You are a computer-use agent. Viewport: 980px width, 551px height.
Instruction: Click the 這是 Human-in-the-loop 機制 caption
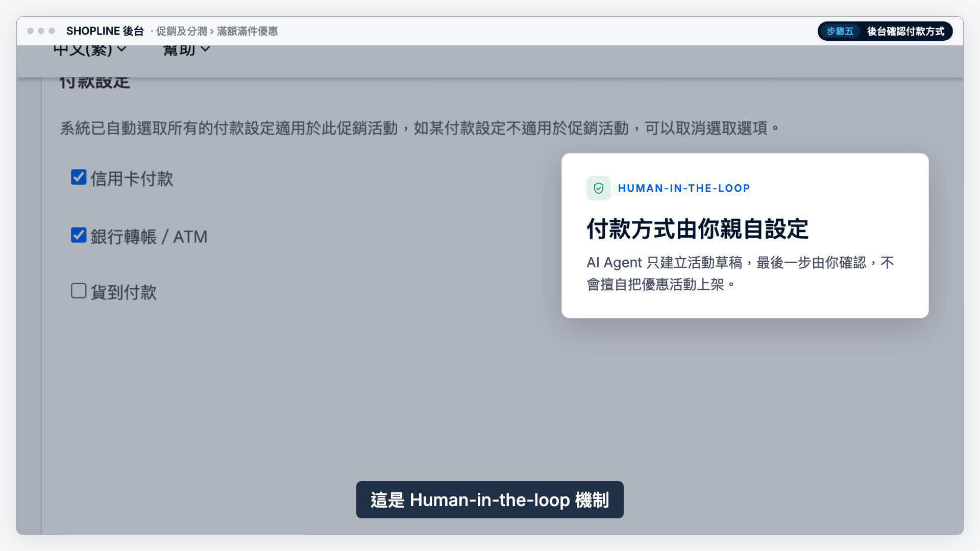490,500
